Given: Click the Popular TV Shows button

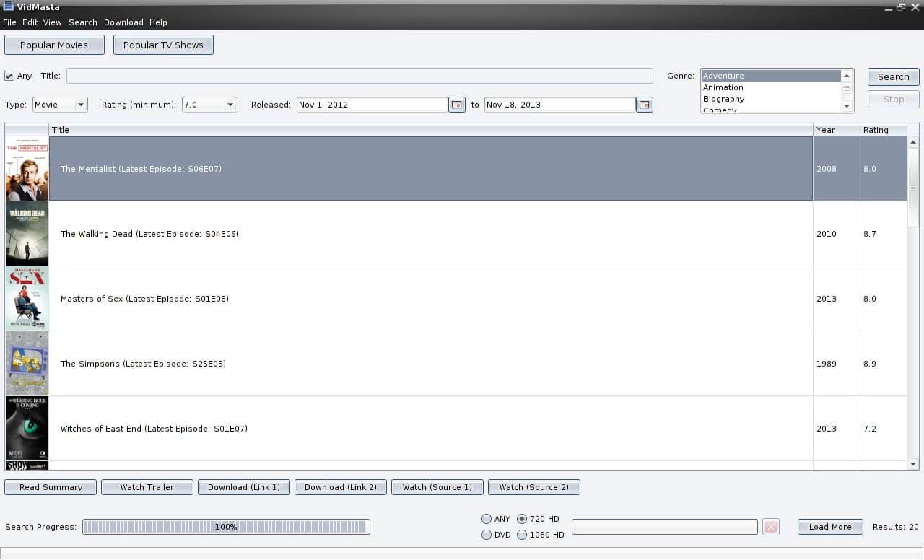Looking at the screenshot, I should coord(163,45).
